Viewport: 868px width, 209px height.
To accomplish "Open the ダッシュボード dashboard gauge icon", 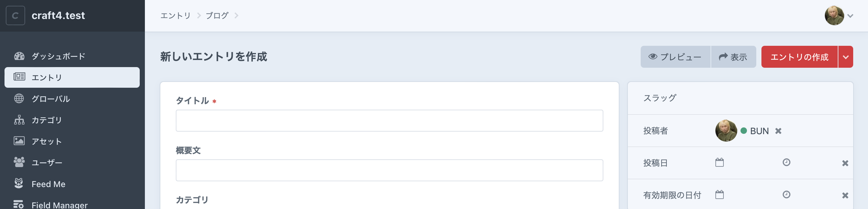I will (x=19, y=56).
